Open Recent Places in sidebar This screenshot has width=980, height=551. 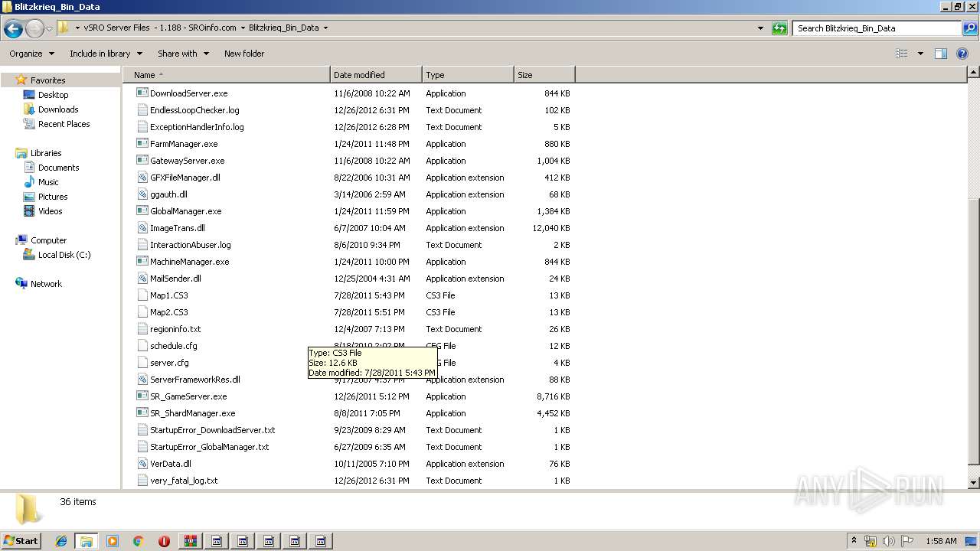(x=64, y=124)
